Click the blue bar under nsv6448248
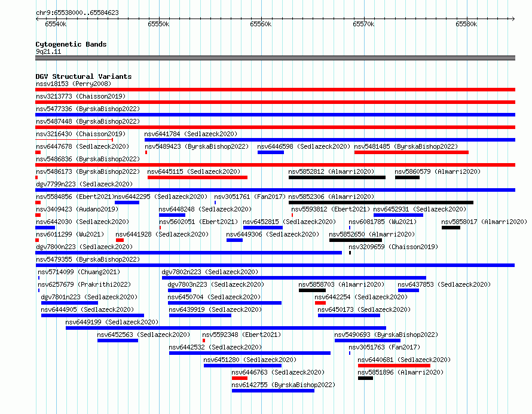 click(172, 215)
